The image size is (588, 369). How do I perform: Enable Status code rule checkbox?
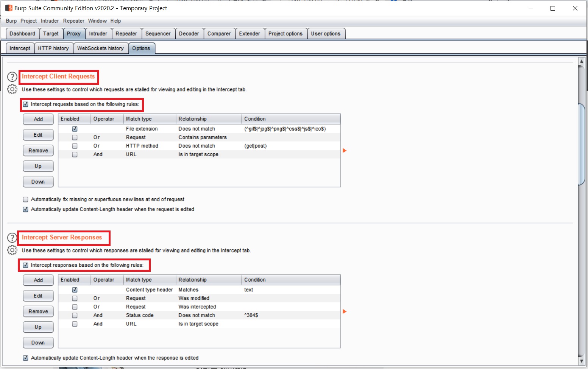[x=75, y=315]
